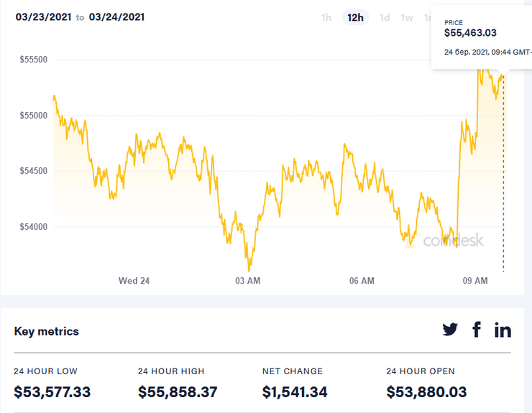Share on Facebook via f icon

pos(476,330)
